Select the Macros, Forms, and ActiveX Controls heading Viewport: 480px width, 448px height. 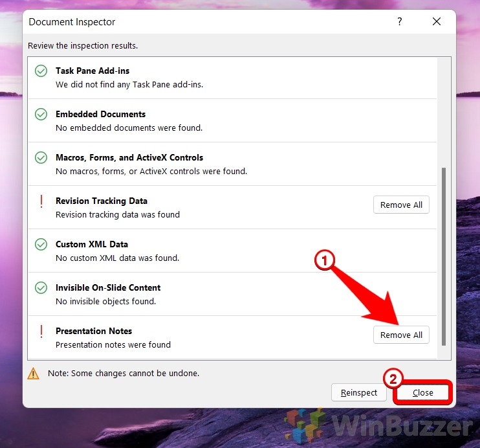click(x=129, y=157)
